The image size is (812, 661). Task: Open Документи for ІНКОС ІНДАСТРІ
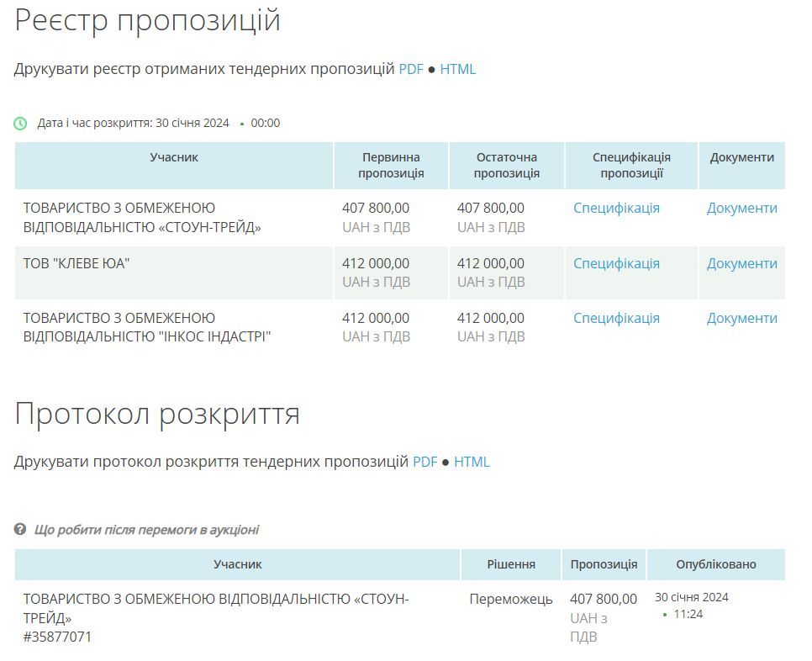(x=741, y=318)
